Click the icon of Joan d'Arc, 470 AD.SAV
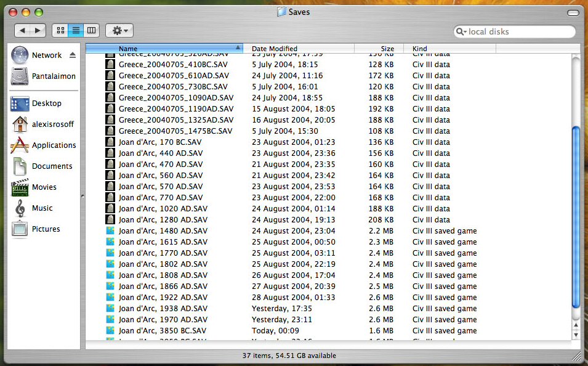Viewport: 588px width, 366px height. pos(110,164)
